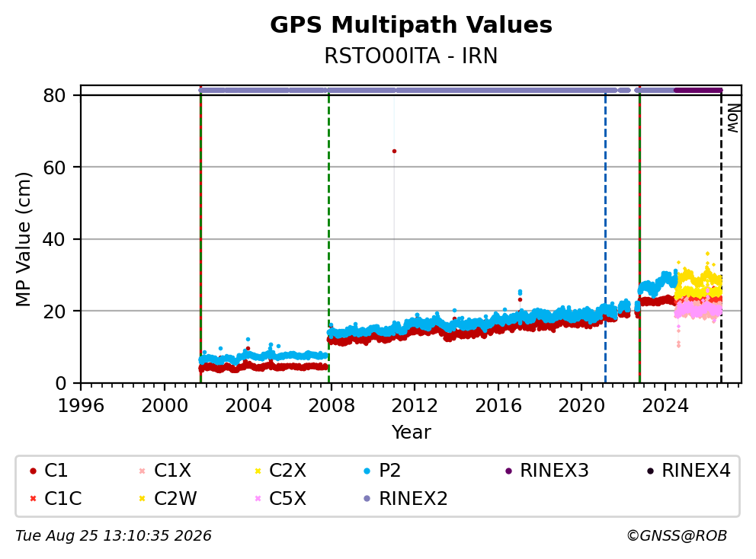Screen dimensions: 756x559
Task: Click the 2000 x-axis tick label
Action: (x=165, y=406)
